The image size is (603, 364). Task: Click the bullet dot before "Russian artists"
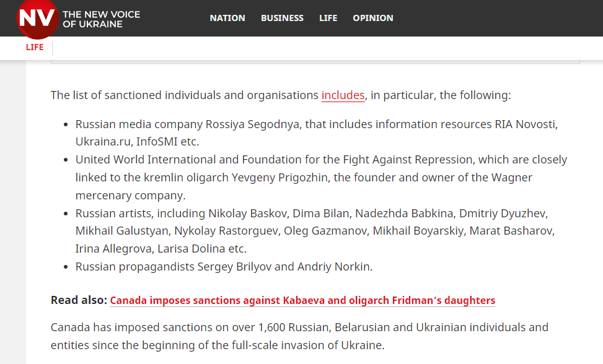pos(66,214)
